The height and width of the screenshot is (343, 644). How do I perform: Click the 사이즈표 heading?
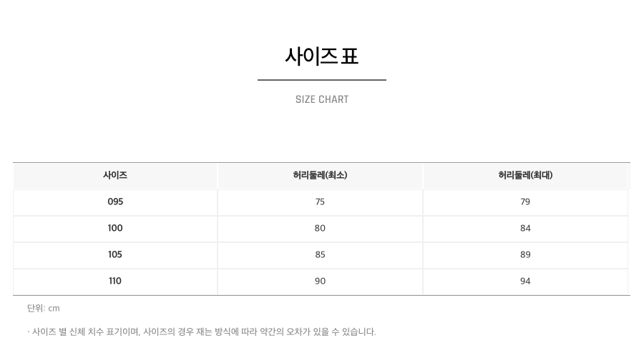point(321,56)
